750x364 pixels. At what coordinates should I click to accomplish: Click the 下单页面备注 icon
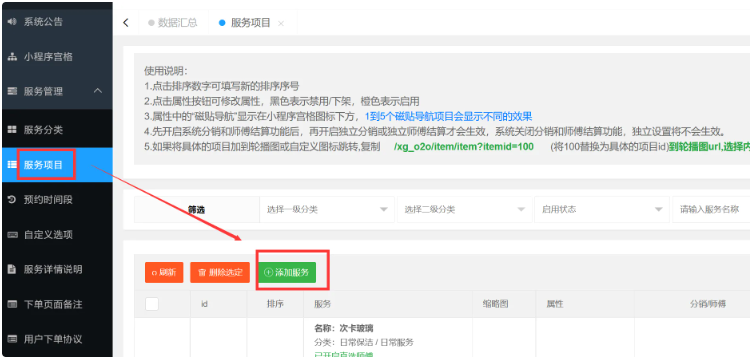pyautogui.click(x=12, y=304)
